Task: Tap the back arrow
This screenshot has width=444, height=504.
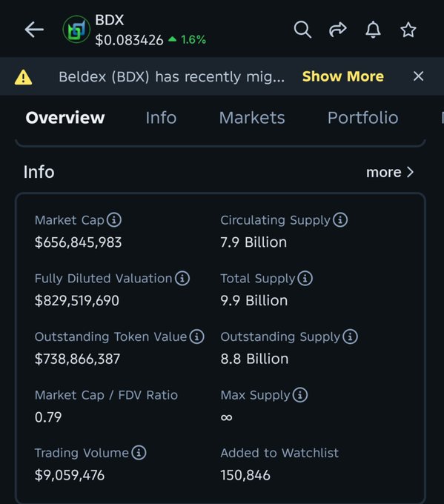Action: coord(34,30)
